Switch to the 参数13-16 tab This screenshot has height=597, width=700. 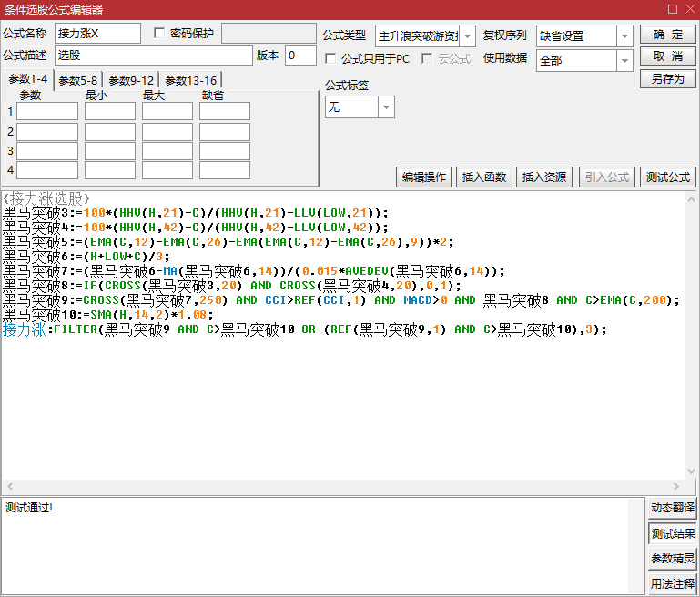pyautogui.click(x=191, y=80)
